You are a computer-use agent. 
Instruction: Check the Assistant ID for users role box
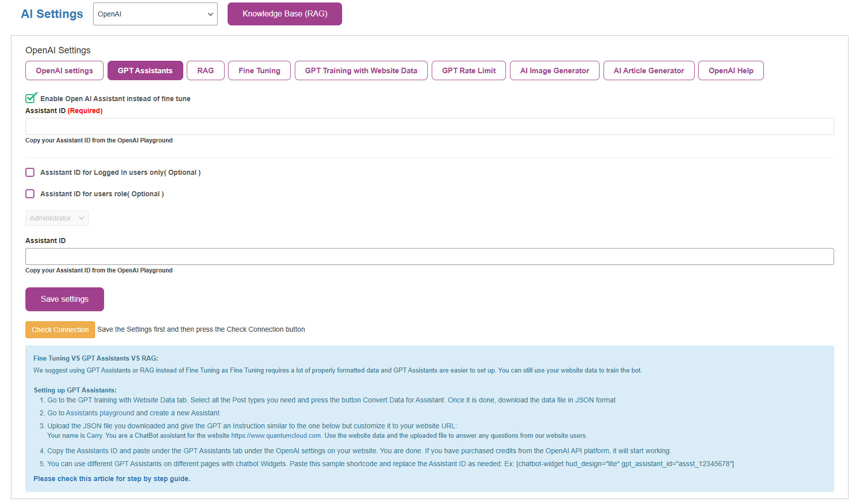[30, 194]
